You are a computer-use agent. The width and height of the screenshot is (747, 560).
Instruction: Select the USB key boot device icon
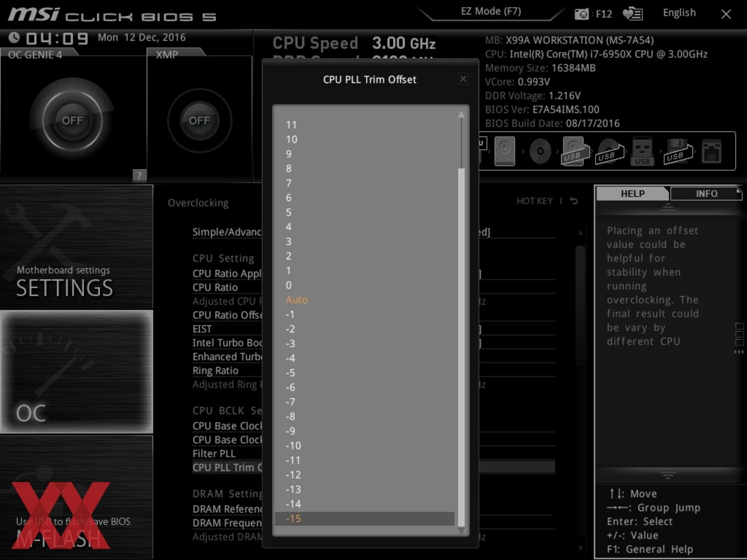click(x=642, y=151)
